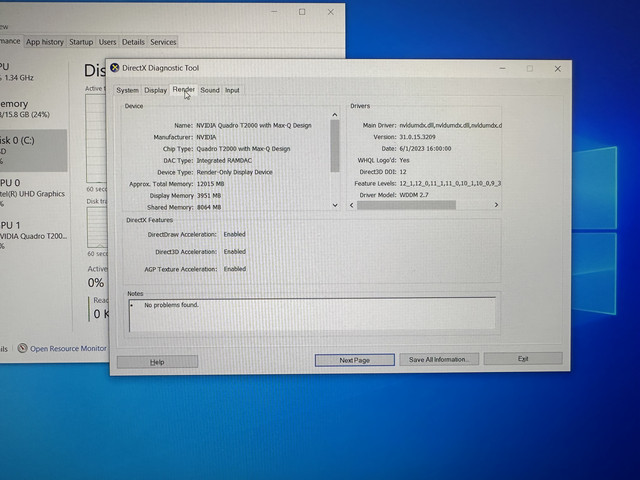The width and height of the screenshot is (640, 480).
Task: Open Startup tab in Task Manager
Action: coord(81,42)
